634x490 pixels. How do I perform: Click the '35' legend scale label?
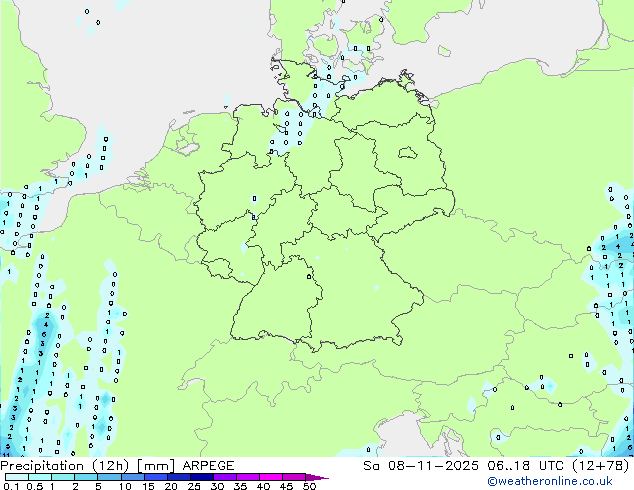click(x=241, y=486)
